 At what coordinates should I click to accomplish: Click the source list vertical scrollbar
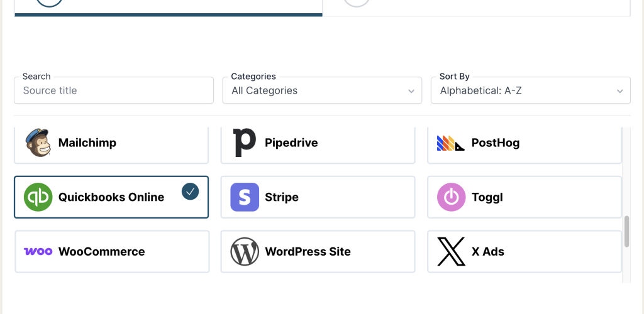pos(626,231)
